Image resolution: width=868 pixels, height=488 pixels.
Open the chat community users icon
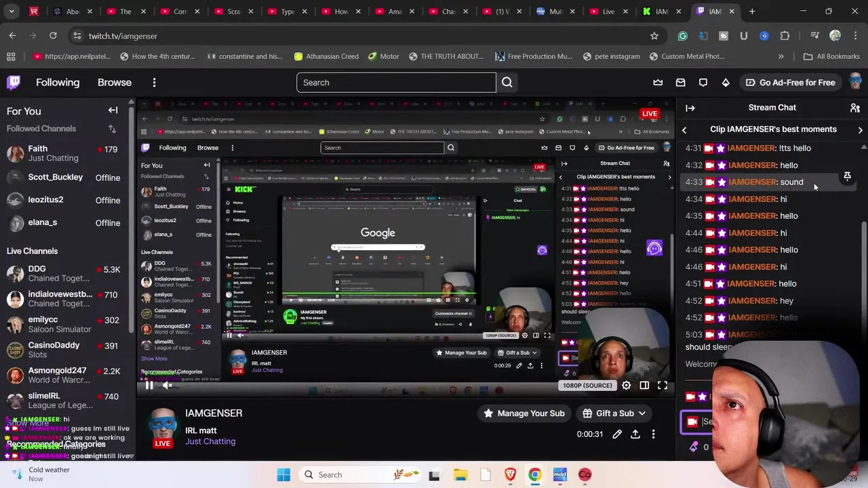coord(855,108)
